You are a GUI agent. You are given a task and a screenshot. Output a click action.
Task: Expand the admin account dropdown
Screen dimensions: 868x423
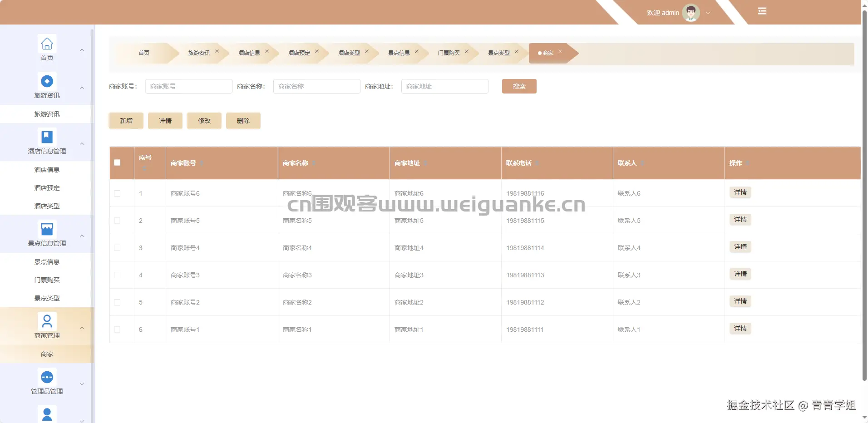point(708,13)
